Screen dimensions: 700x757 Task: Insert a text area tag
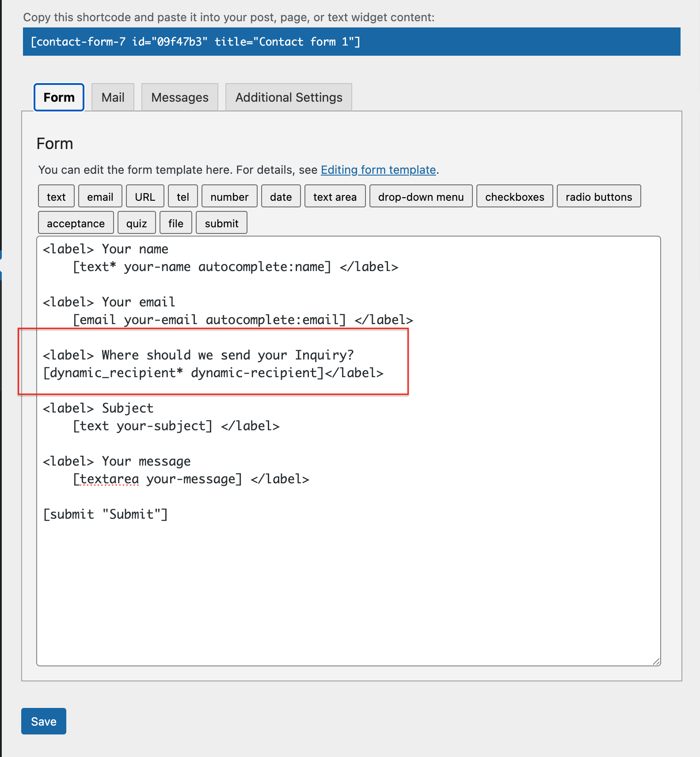pos(335,196)
